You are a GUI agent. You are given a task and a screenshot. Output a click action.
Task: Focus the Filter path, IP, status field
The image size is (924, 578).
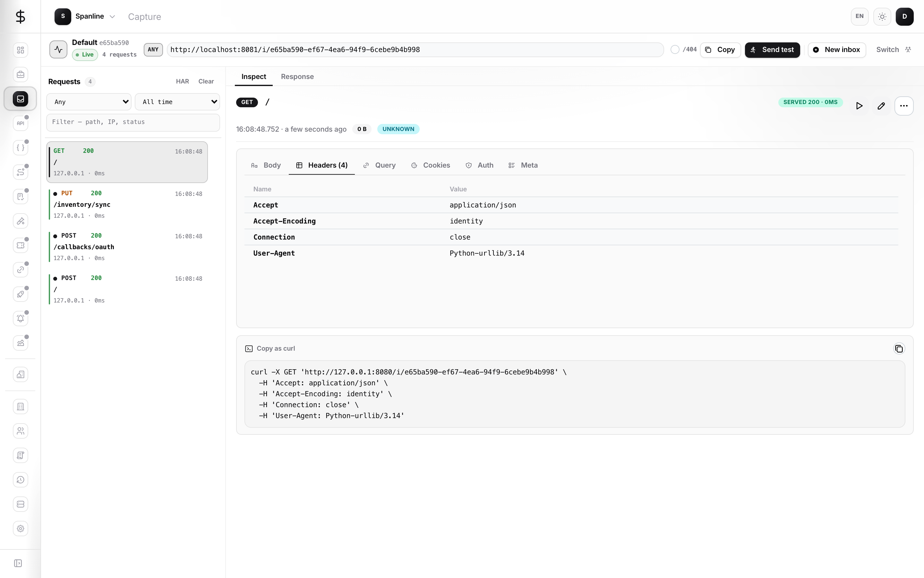point(133,122)
